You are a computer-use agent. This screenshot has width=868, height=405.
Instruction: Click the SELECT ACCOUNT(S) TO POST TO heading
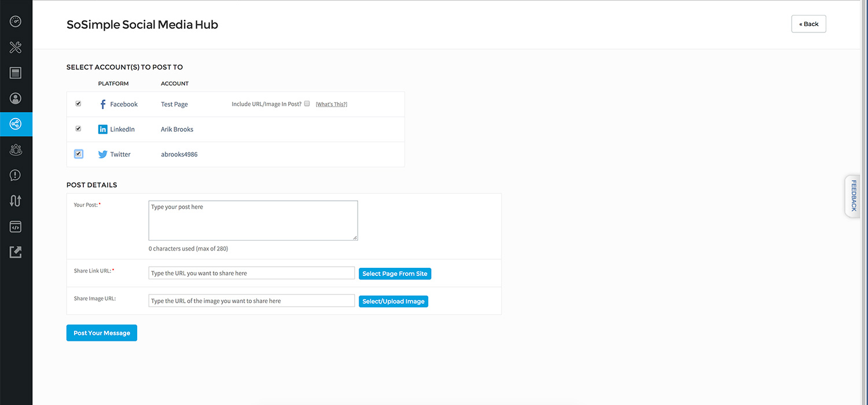124,67
